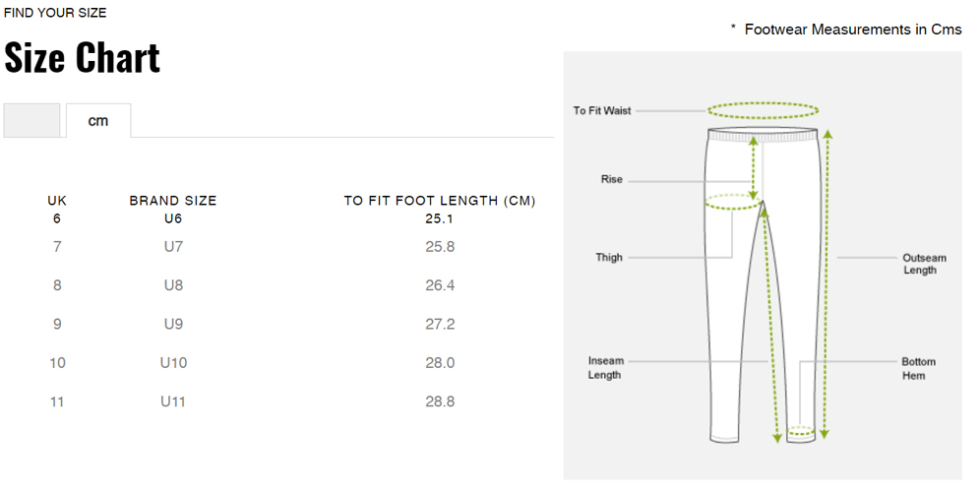
Task: Choose the U11 brand size entry
Action: [173, 401]
